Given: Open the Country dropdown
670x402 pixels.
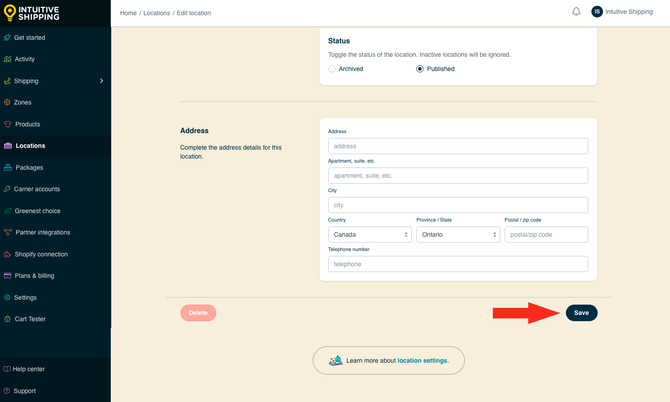Looking at the screenshot, I should pos(370,235).
